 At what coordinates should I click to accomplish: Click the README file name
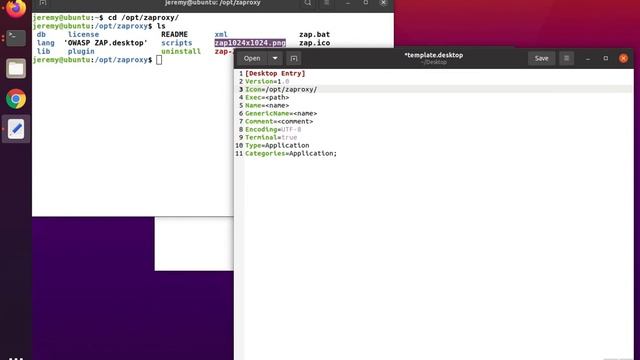(x=174, y=35)
